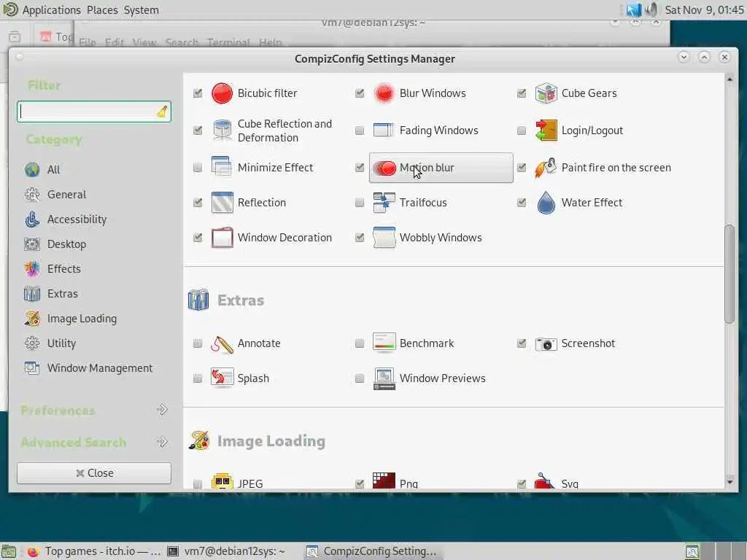The height and width of the screenshot is (560, 747).
Task: Open JPEG plugin icon
Action: [222, 481]
